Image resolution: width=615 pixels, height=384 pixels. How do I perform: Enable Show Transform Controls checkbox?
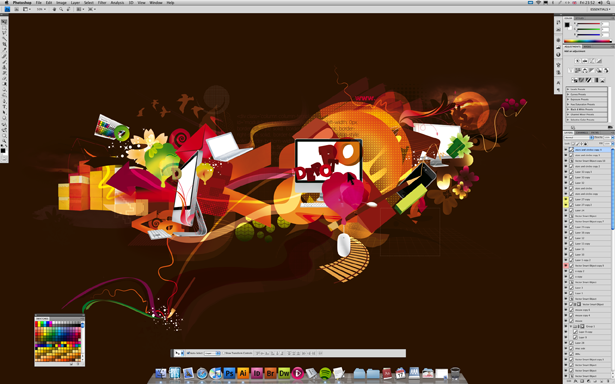[225, 353]
